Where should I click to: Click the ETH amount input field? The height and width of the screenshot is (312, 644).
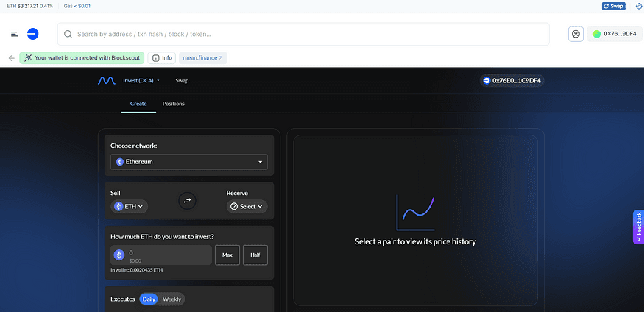click(161, 255)
